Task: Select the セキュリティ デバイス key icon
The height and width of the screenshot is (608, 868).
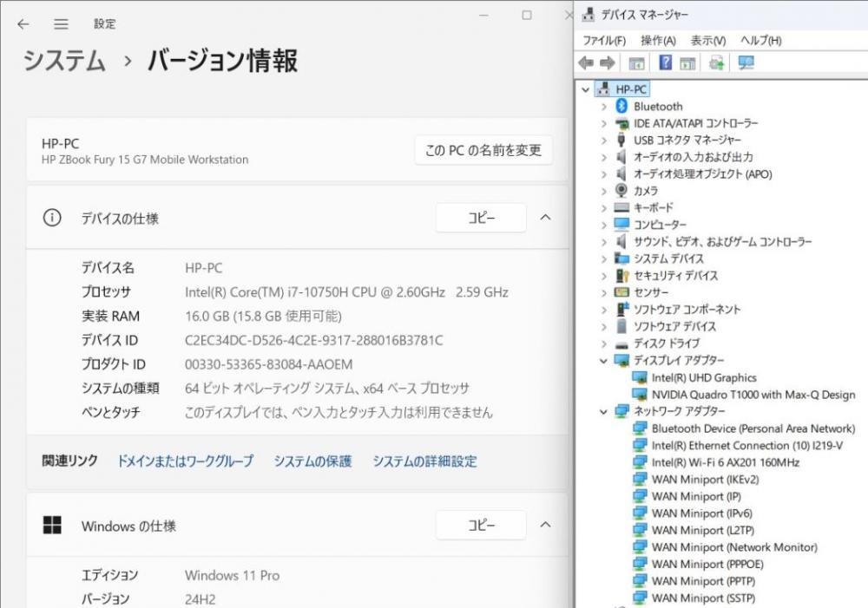Action: point(621,276)
